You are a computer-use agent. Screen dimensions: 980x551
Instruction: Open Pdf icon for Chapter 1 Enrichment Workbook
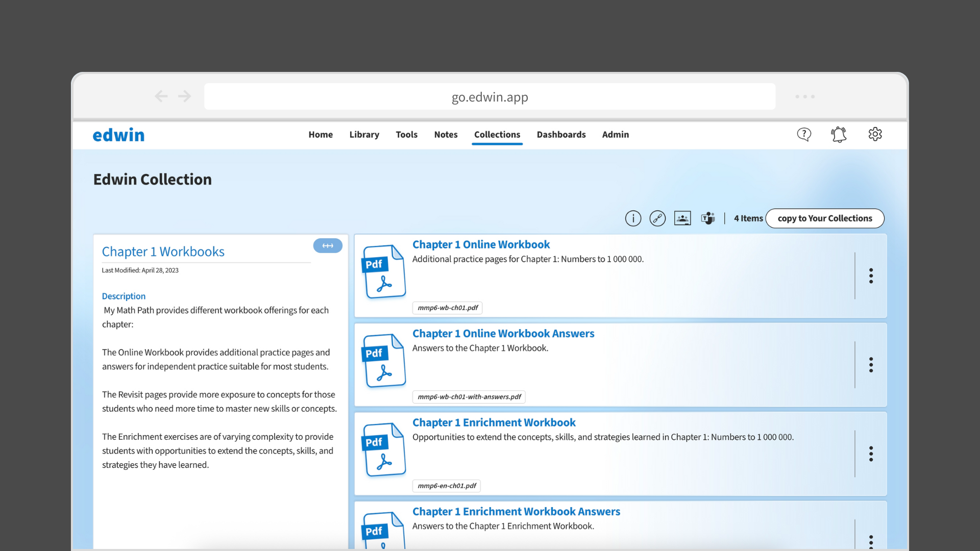[x=384, y=450]
